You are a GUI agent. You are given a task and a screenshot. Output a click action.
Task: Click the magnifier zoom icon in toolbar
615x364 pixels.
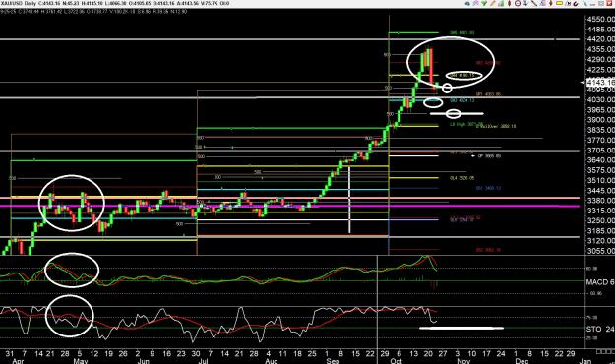point(525,3)
